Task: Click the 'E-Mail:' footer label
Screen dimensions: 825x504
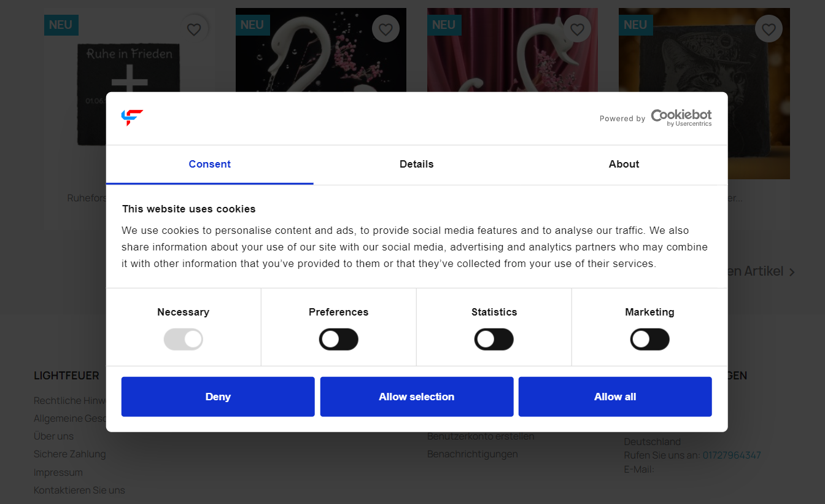Action: coord(639,470)
